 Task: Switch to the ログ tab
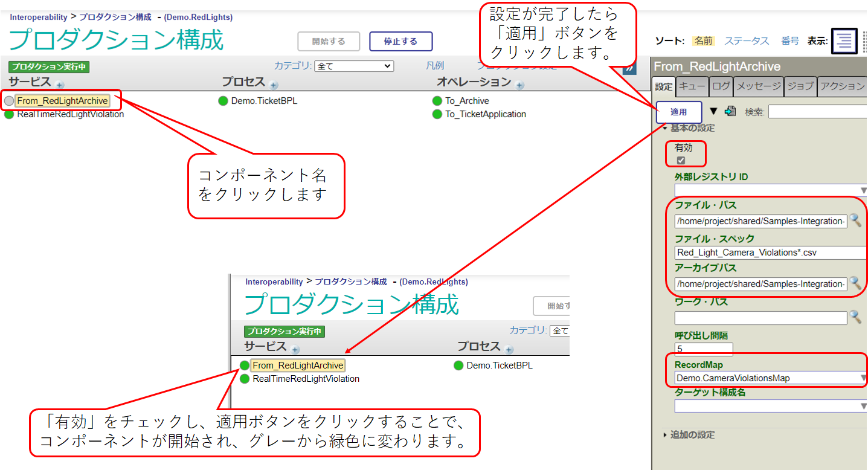pos(721,86)
